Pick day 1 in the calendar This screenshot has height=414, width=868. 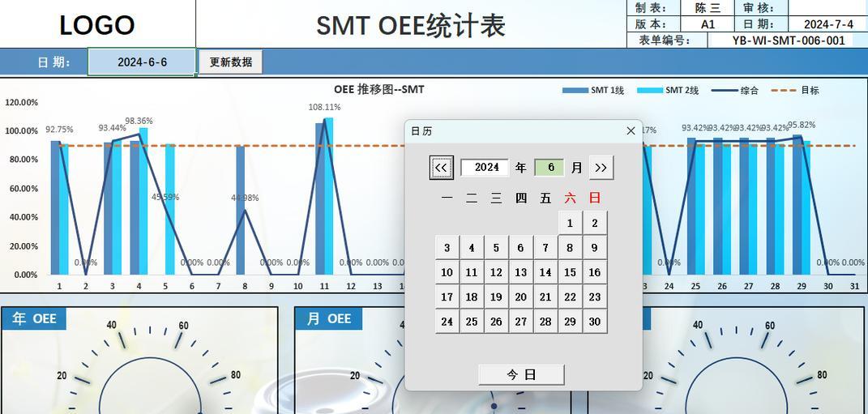(x=571, y=223)
